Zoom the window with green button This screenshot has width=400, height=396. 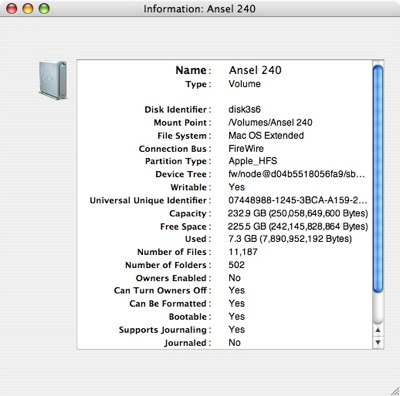click(x=44, y=9)
